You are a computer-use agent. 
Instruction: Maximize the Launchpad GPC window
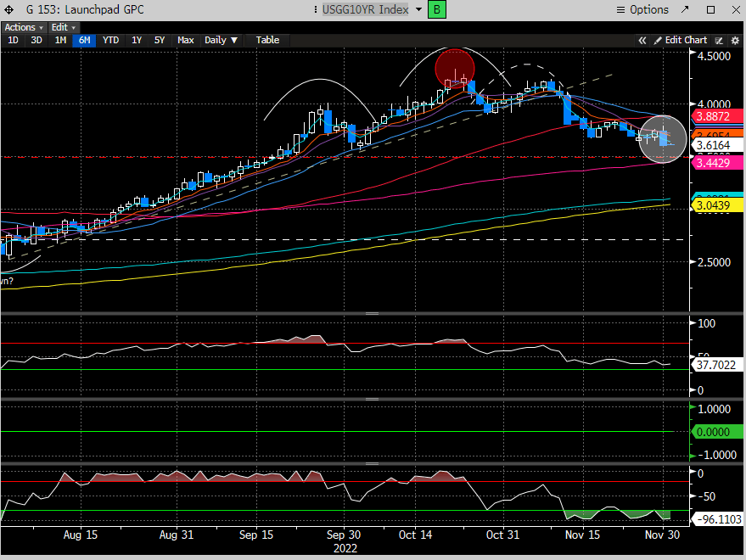point(711,9)
